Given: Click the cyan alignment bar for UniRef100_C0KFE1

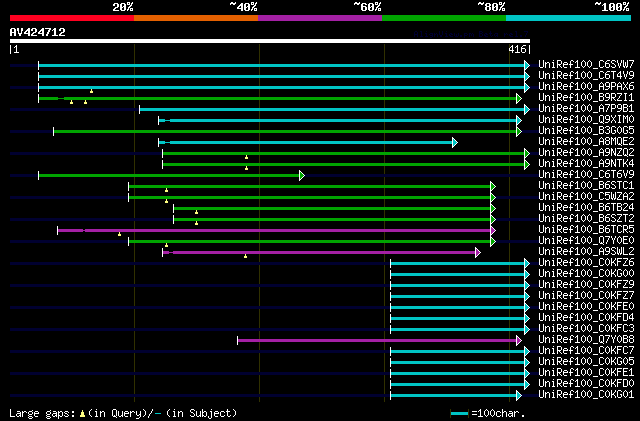Looking at the screenshot, I should [458, 374].
